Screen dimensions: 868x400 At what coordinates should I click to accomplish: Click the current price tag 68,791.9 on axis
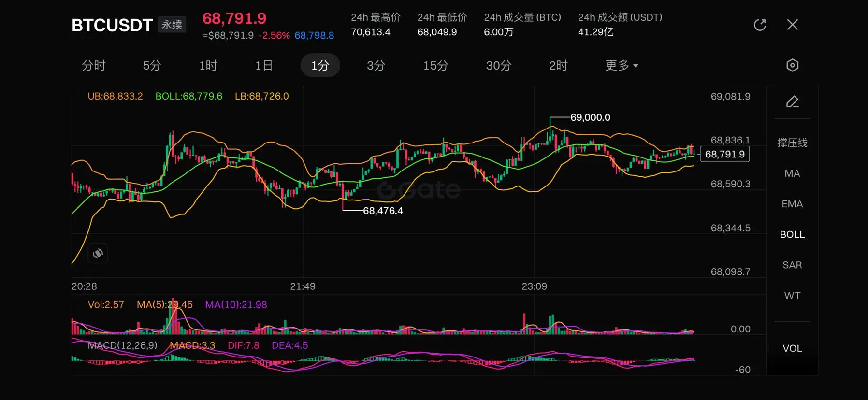725,154
